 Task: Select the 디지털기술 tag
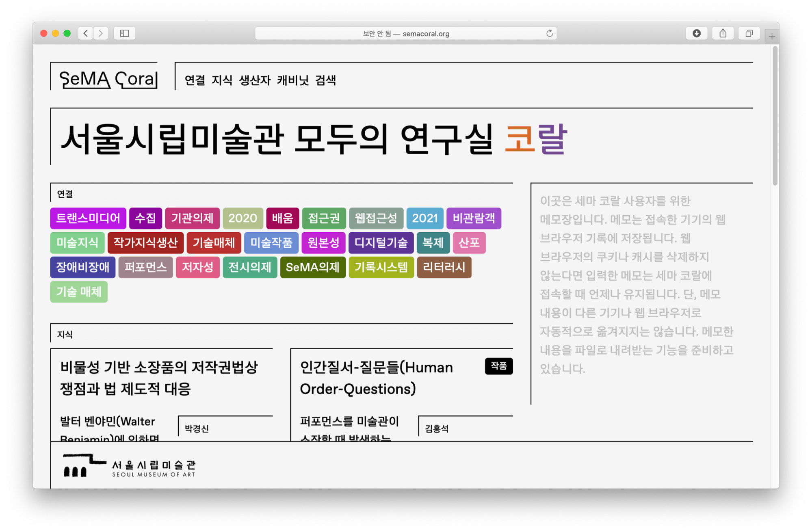pyautogui.click(x=381, y=242)
